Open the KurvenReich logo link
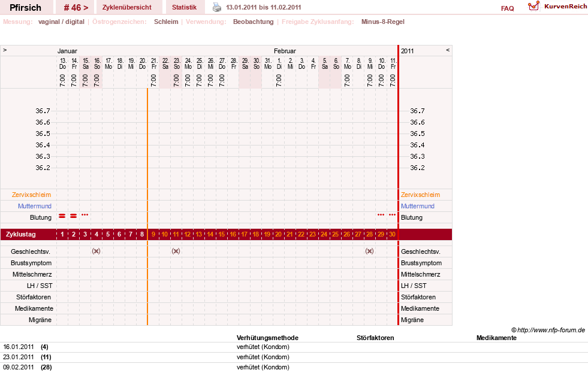 [x=557, y=7]
